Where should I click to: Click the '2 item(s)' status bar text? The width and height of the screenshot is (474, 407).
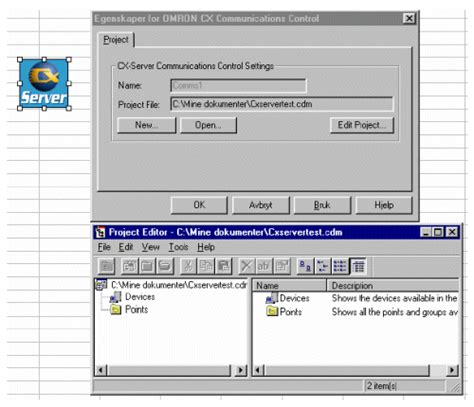[x=382, y=386]
